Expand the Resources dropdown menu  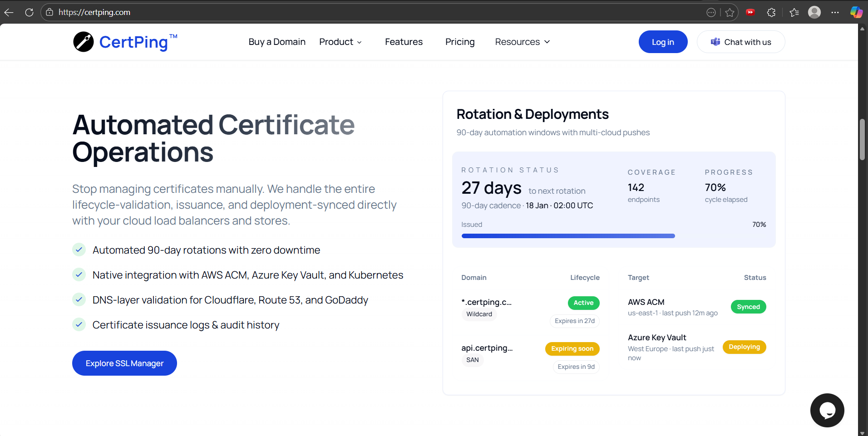pyautogui.click(x=522, y=42)
